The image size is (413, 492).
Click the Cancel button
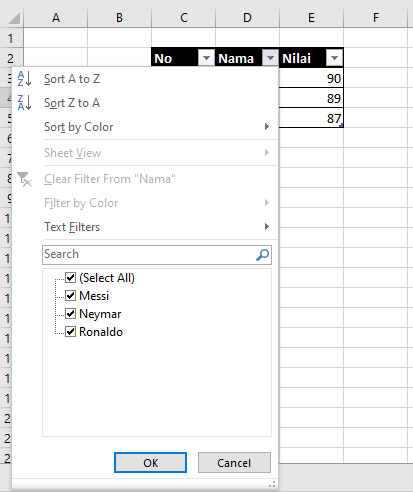coord(234,463)
